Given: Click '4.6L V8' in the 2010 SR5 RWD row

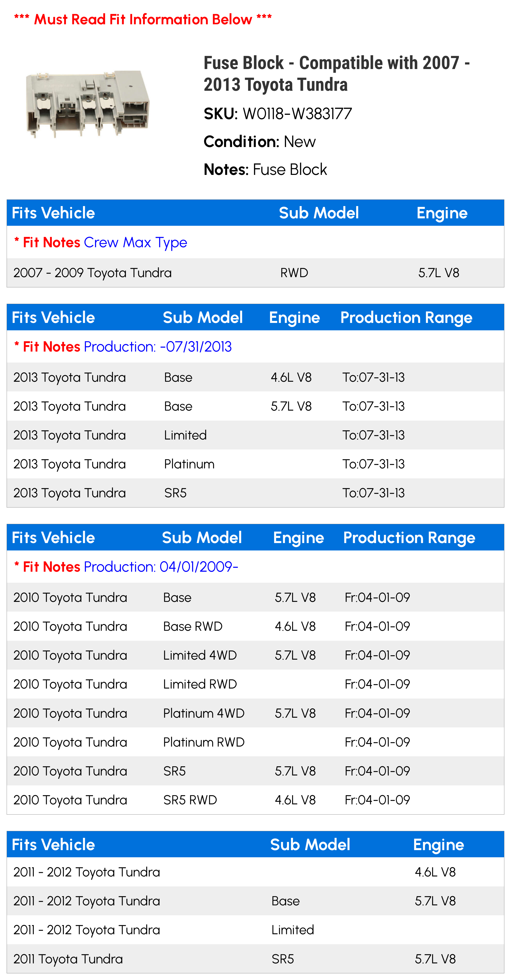Looking at the screenshot, I should click(x=295, y=800).
